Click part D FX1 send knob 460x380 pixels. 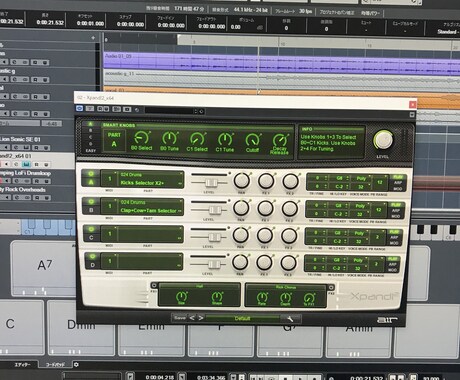pyautogui.click(x=264, y=262)
